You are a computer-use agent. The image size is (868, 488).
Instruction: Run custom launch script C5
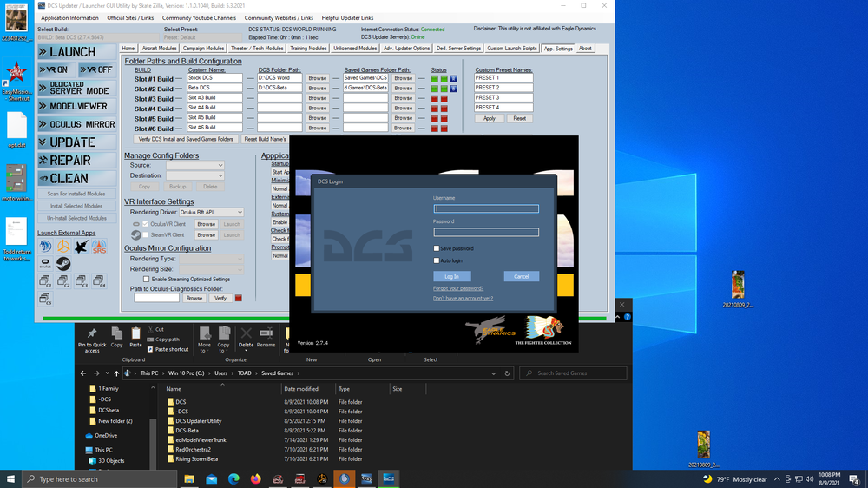point(45,299)
